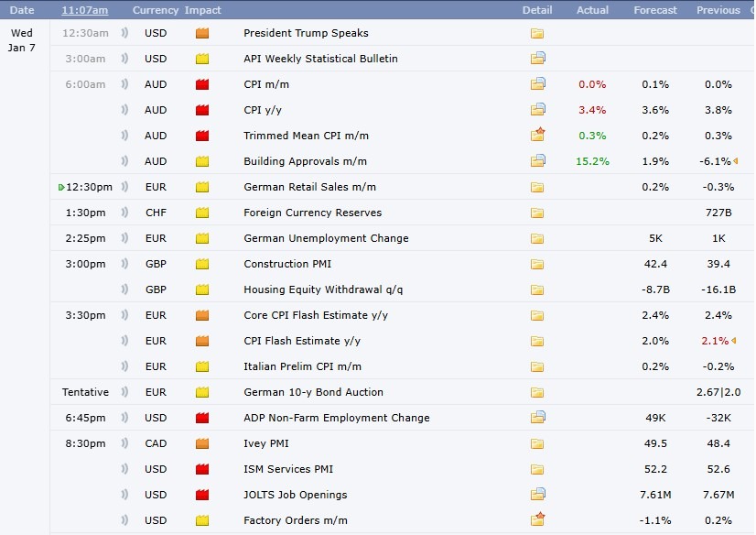Click the starred detail folder for Factory Orders m/m

click(x=538, y=520)
